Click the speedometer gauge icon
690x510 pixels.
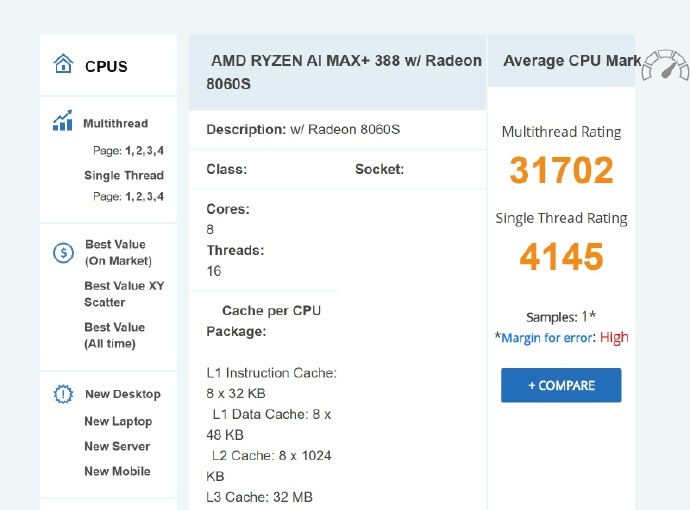click(x=664, y=66)
